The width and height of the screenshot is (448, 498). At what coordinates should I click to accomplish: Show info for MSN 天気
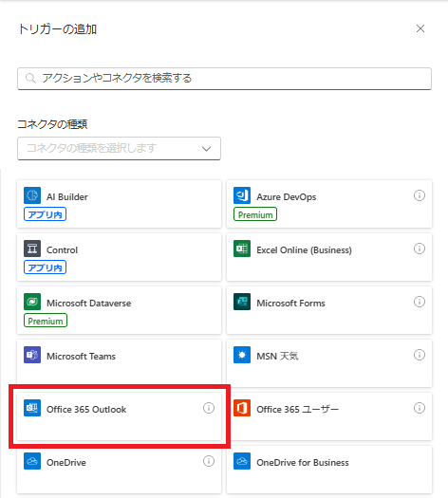pyautogui.click(x=420, y=355)
